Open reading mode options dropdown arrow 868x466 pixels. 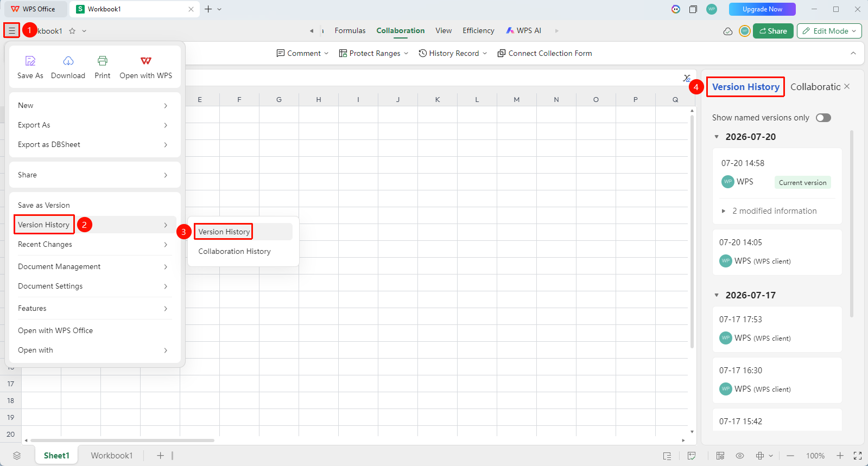[x=771, y=456]
